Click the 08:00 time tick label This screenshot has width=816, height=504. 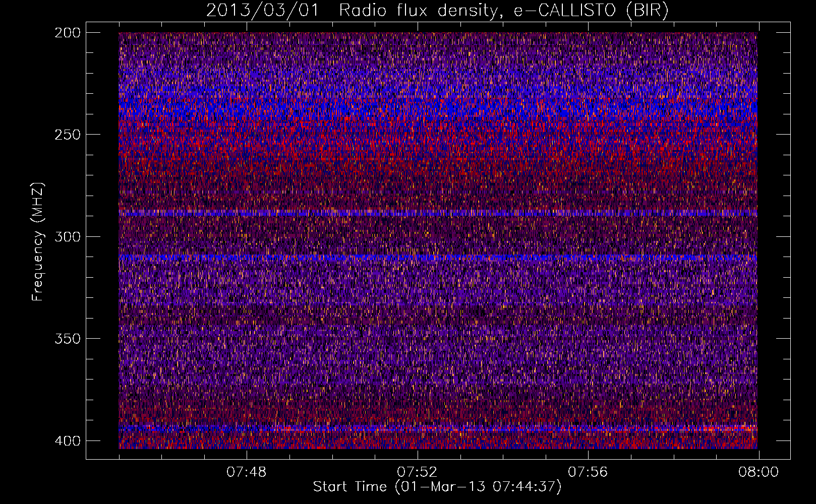tap(759, 472)
